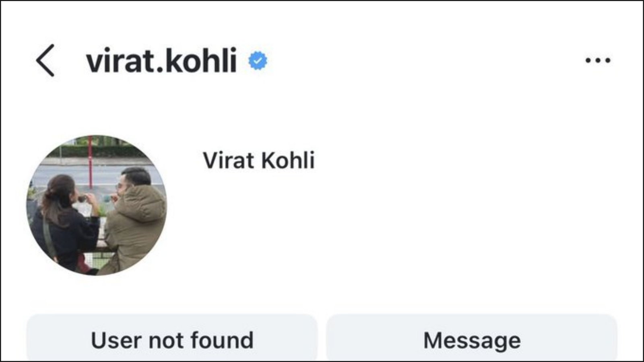Click the blue tick next to the username

point(258,61)
